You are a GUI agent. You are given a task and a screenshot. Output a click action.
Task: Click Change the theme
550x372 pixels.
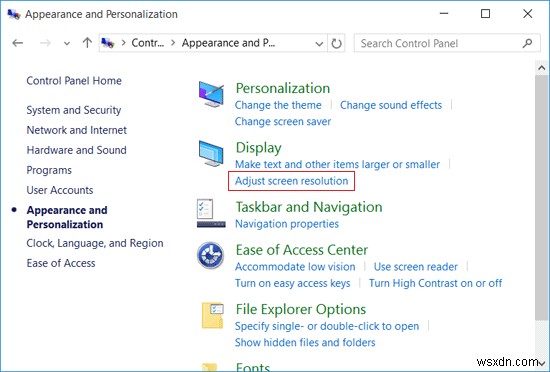point(278,105)
